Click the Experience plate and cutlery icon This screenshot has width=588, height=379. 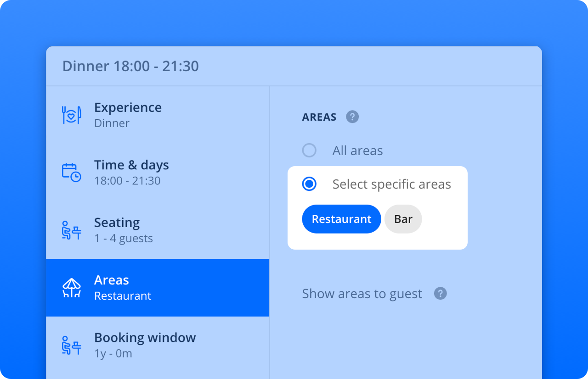point(72,115)
